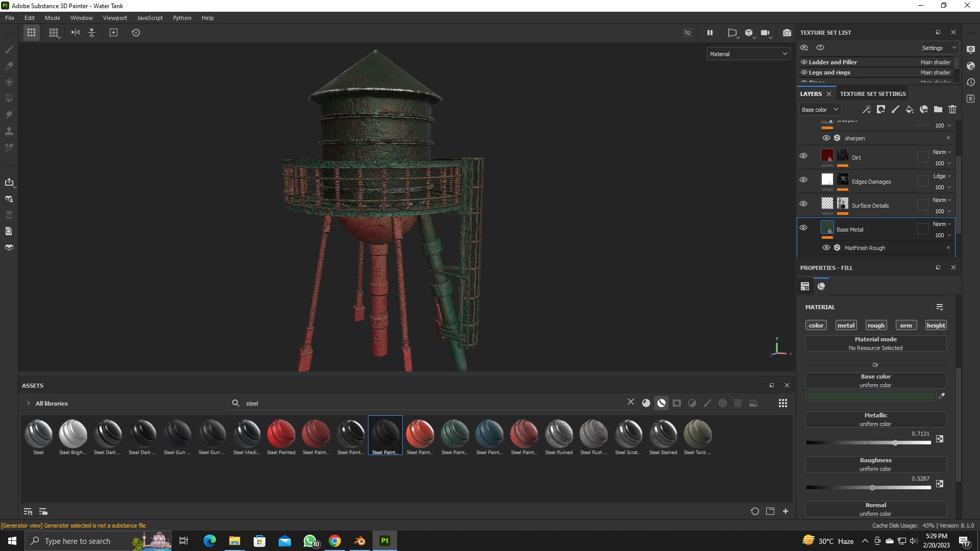The height and width of the screenshot is (551, 980).
Task: Add effect with the magic wand icon
Action: pos(867,109)
